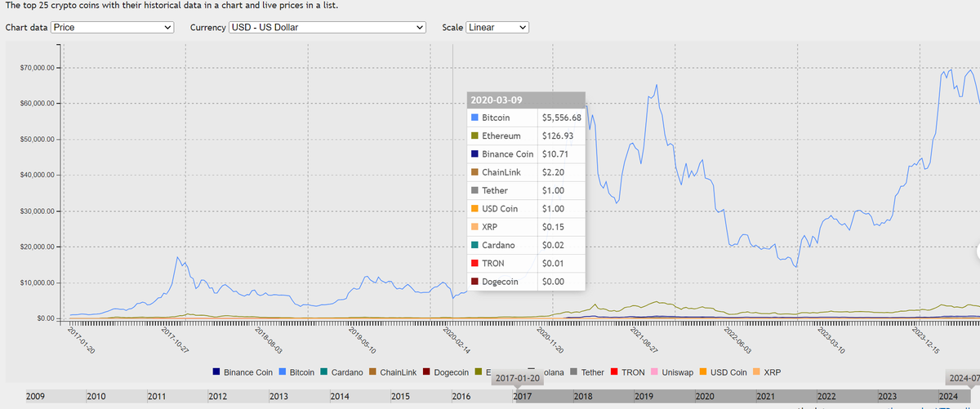Click Dogecoin price $0.00 in the tooltip
Screen dimensions: 980x409
point(553,282)
